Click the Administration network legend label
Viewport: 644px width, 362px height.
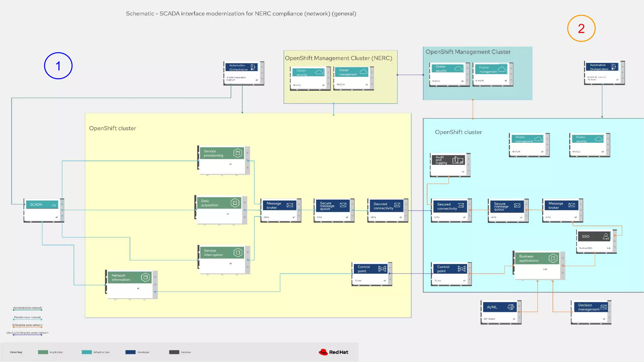click(x=27, y=308)
